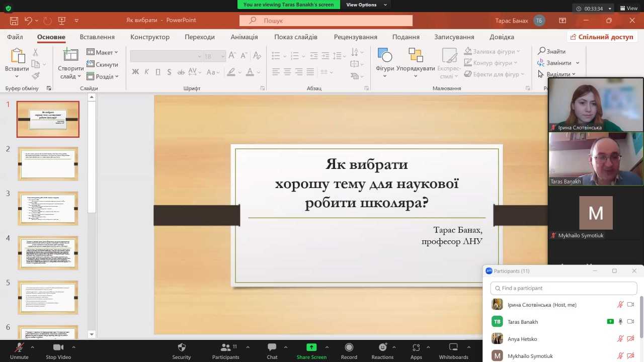Switch to the Вставлення ribbon tab

(x=97, y=37)
